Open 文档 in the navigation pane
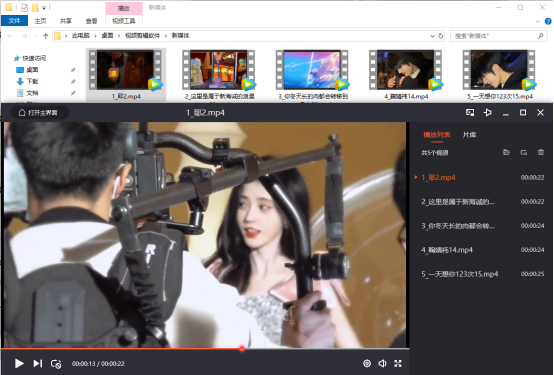 32,93
